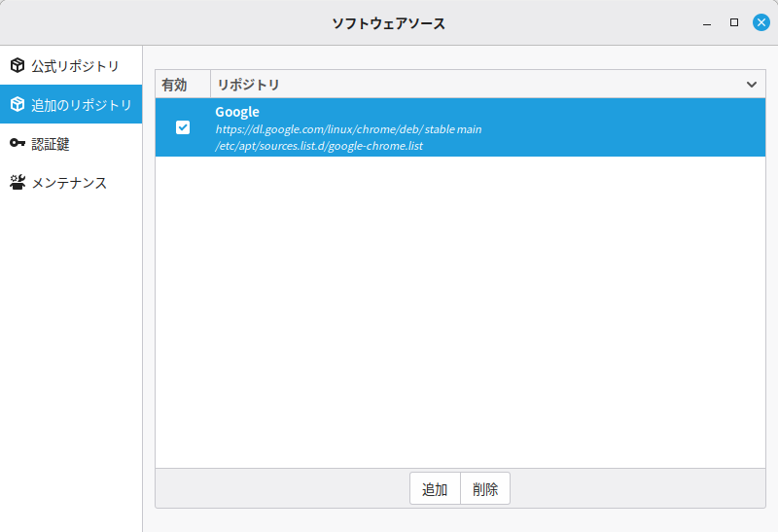Uncheck the Google repository enabled checkbox
This screenshot has height=532, width=778.
[183, 127]
